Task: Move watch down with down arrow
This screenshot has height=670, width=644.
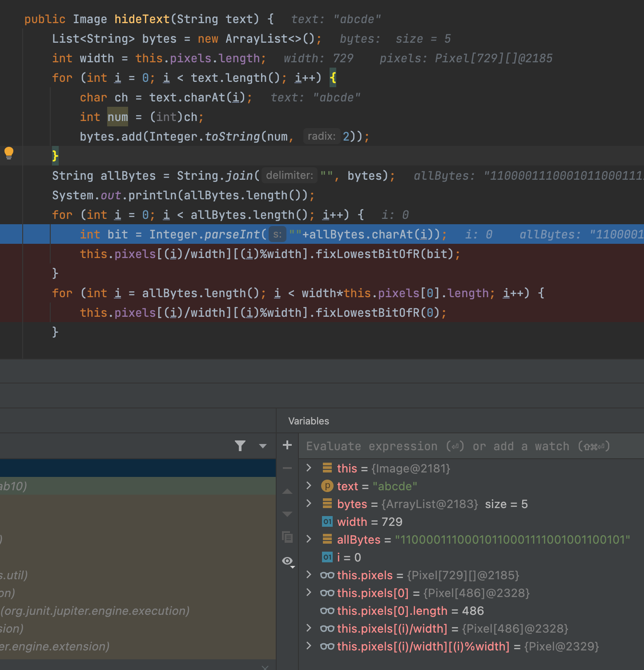Action: point(287,514)
